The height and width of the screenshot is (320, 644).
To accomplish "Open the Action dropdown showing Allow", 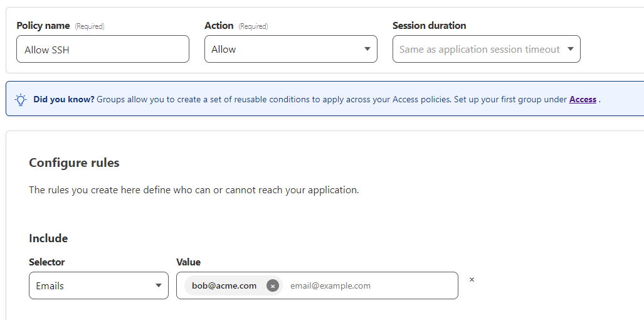I will pos(290,50).
